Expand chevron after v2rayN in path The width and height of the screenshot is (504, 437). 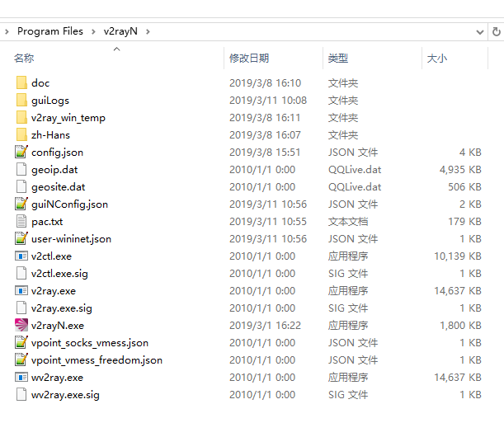[x=148, y=31]
